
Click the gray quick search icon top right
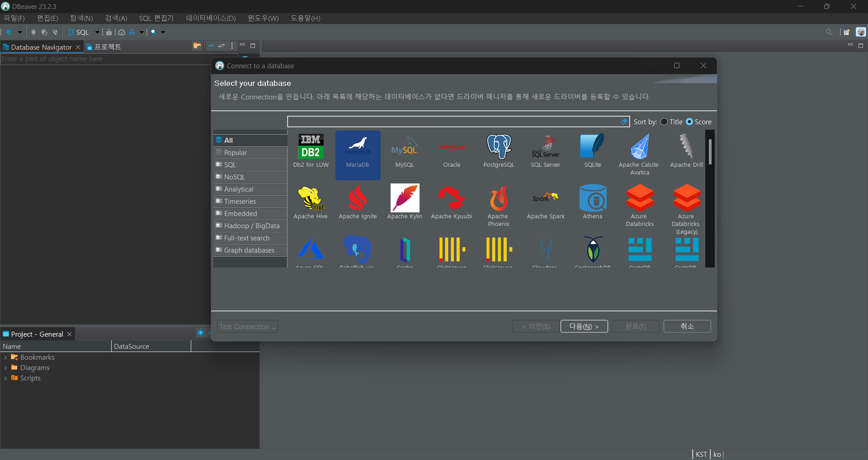(829, 32)
